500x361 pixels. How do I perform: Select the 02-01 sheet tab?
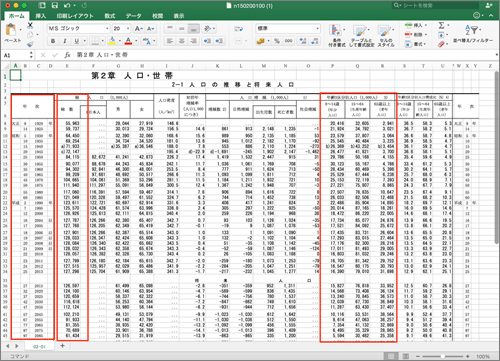coord(39,346)
